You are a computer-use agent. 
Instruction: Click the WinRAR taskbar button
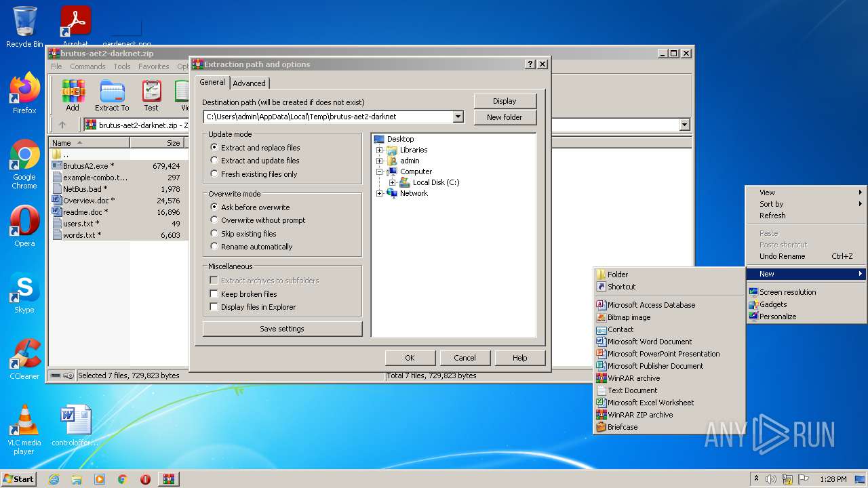[169, 479]
